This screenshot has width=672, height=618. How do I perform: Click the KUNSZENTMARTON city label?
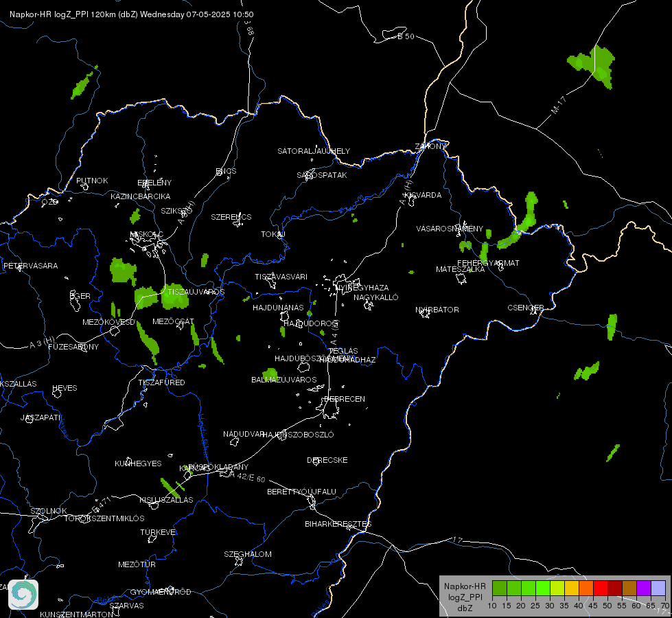pos(77,614)
